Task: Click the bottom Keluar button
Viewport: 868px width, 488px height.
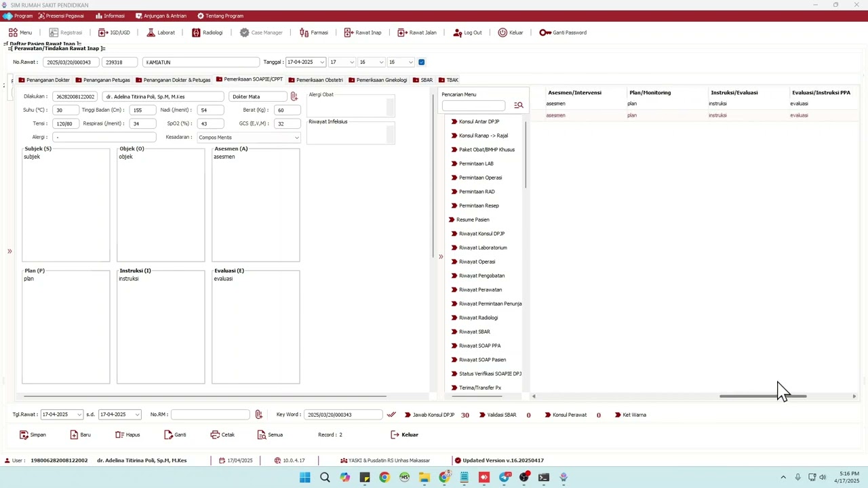Action: [405, 434]
